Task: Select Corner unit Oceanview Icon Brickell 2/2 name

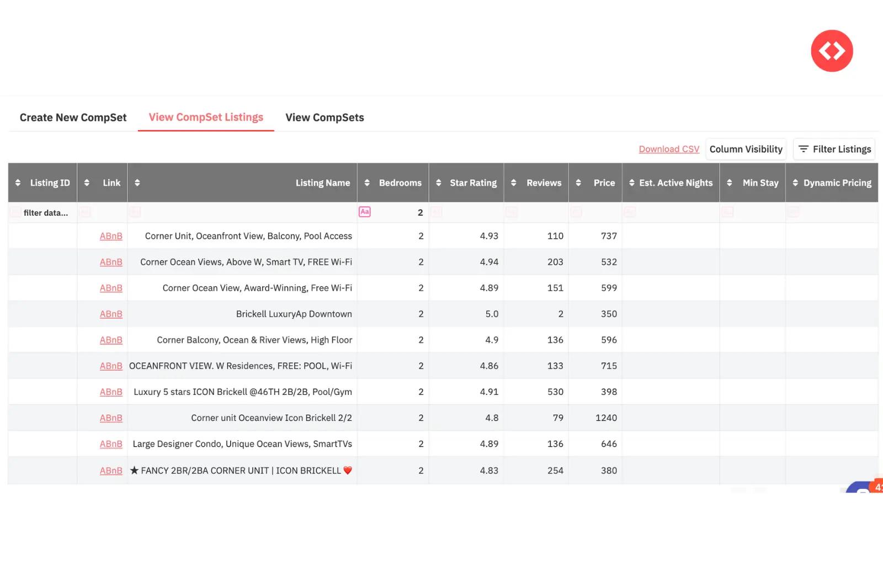Action: coord(272,418)
